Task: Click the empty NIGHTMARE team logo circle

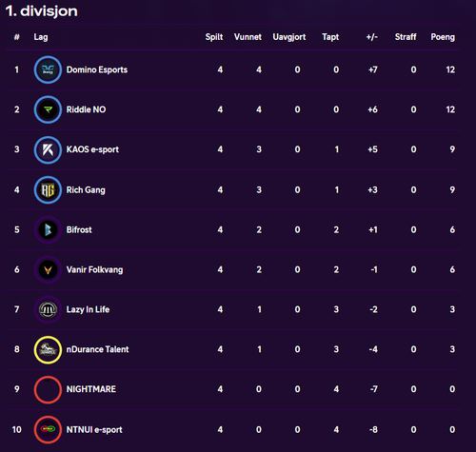Action: coord(48,389)
